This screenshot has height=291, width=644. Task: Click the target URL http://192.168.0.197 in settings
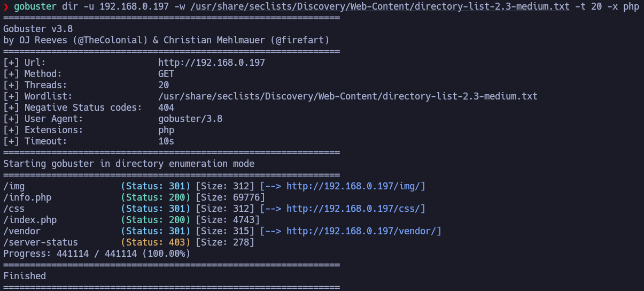[211, 63]
